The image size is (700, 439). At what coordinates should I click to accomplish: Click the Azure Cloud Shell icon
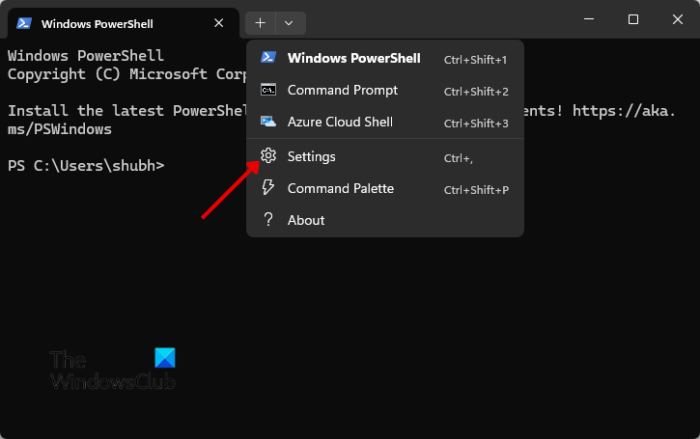tap(268, 122)
